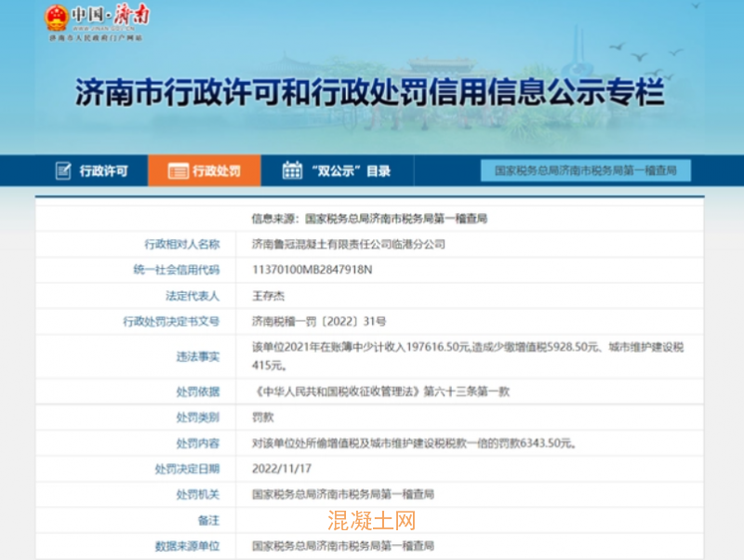Click the 济南市行政许可和行政处罚信用信息公示专栏 banner title

(x=370, y=94)
